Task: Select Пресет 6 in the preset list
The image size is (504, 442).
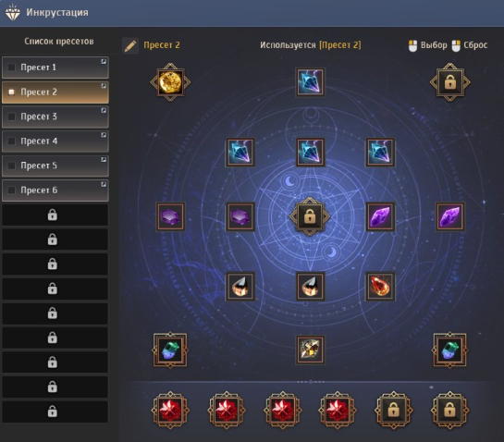Action: point(55,190)
